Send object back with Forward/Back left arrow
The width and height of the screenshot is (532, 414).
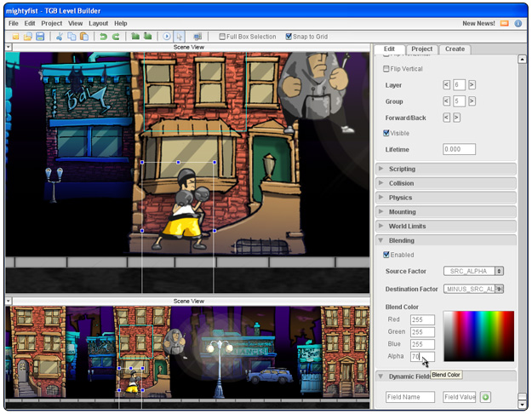[x=447, y=118]
